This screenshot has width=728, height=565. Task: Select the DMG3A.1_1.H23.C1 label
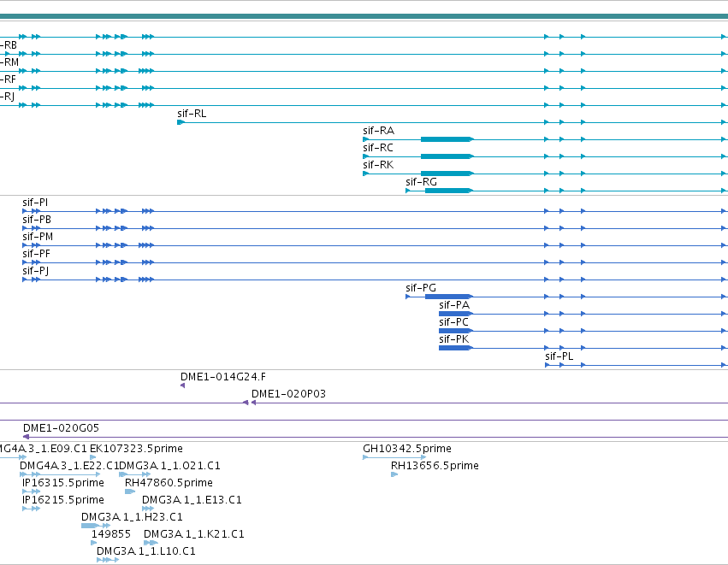tap(132, 517)
